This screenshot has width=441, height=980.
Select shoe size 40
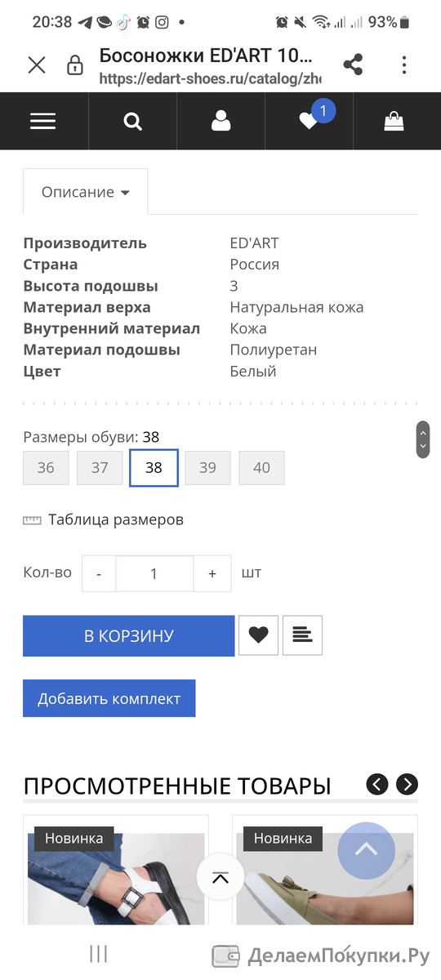coord(261,468)
